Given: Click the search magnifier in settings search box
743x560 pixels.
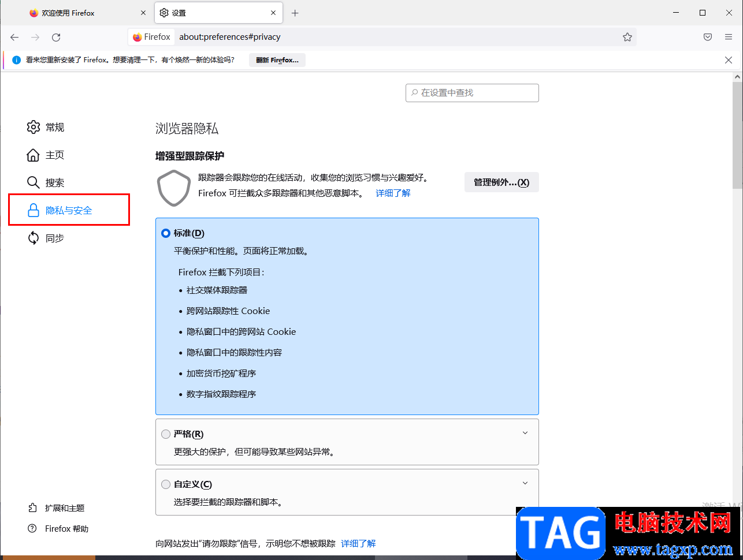Looking at the screenshot, I should pos(414,93).
